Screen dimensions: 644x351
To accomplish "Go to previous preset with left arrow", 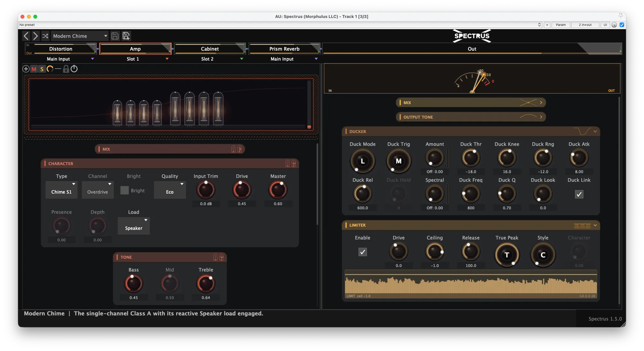I will coord(26,36).
